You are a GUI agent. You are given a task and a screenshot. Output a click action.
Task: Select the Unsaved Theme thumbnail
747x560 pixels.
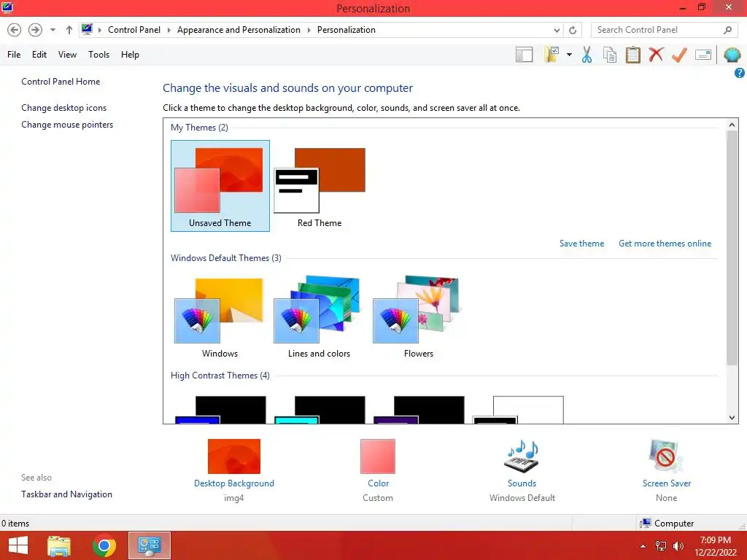click(x=220, y=186)
